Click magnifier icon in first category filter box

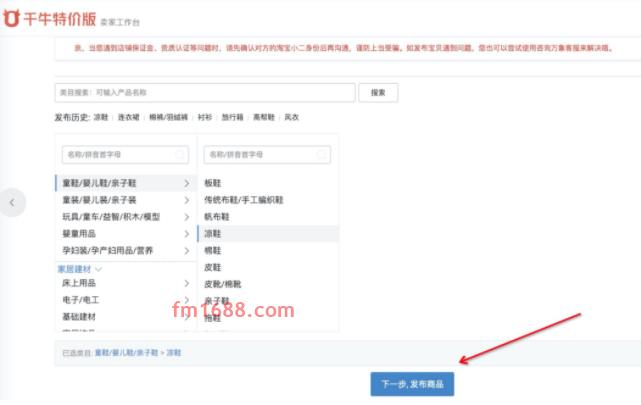[x=180, y=154]
